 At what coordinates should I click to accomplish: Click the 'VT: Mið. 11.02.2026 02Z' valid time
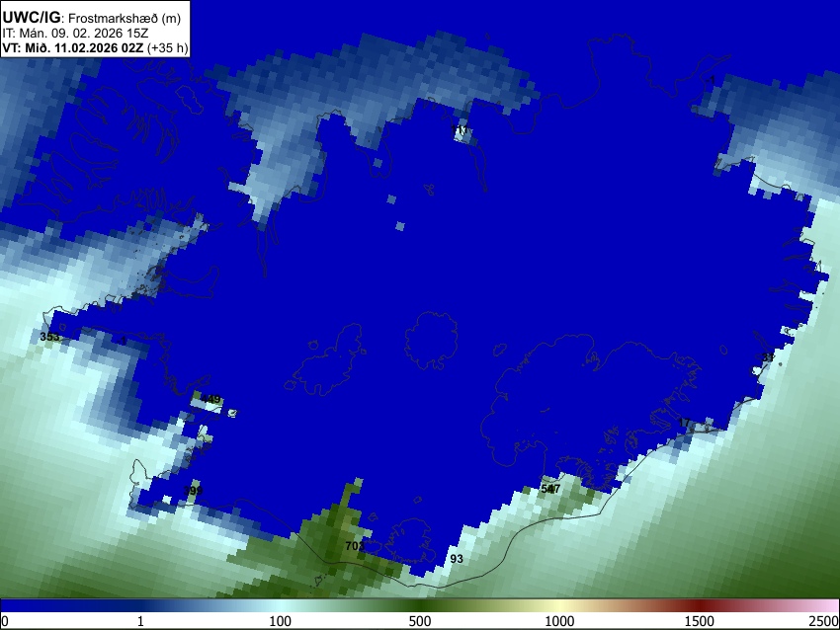pos(73,47)
